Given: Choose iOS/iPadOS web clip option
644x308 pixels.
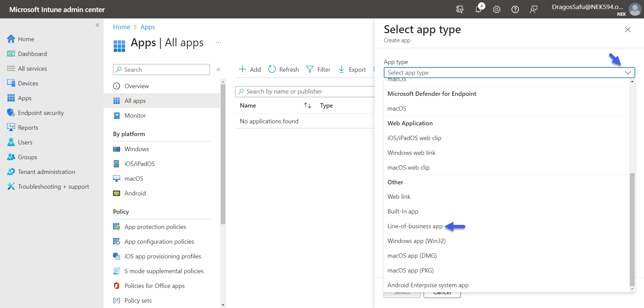Looking at the screenshot, I should (x=507, y=138).
